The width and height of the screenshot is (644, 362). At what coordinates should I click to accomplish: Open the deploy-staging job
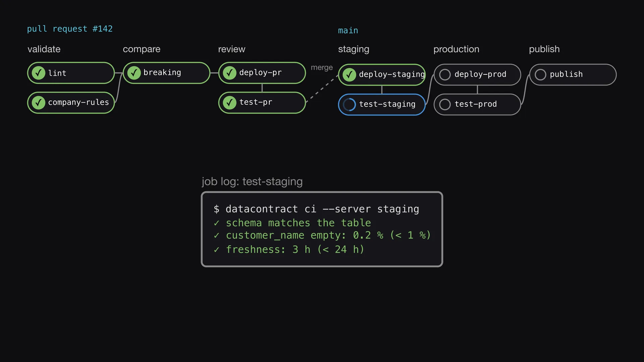click(x=382, y=75)
